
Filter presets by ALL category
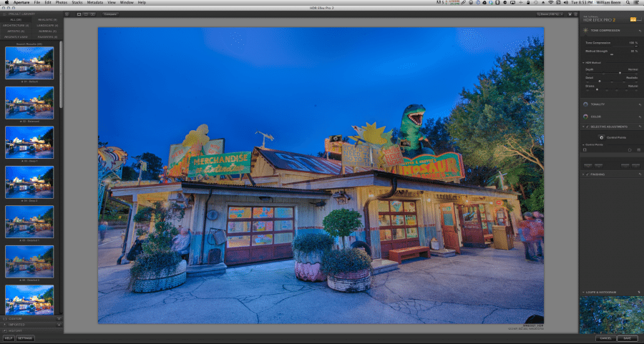point(16,20)
